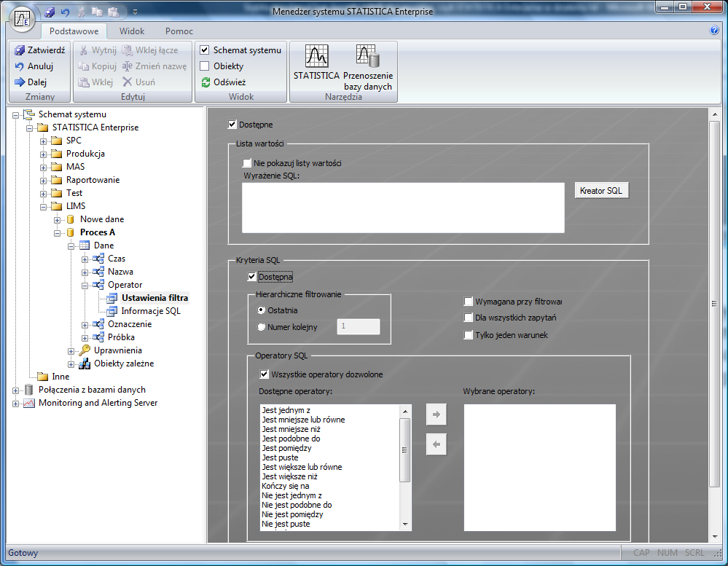Switch to the Widok ribbon tab
Screen dimensions: 728x566
[132, 31]
